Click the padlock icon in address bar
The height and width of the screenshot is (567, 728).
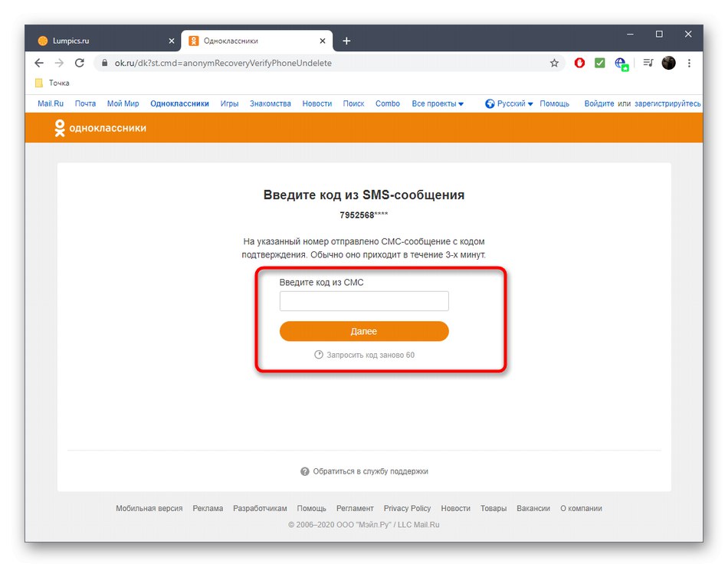pos(104,63)
